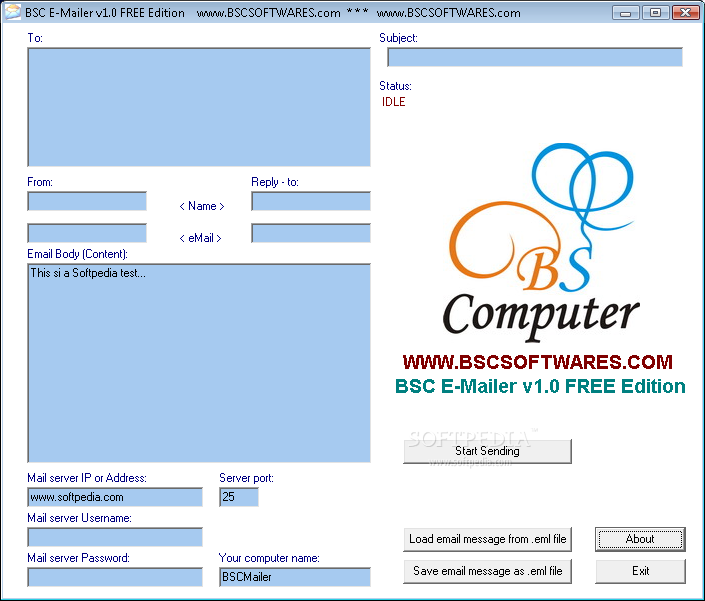
Task: Open the About dialog
Action: click(x=640, y=539)
